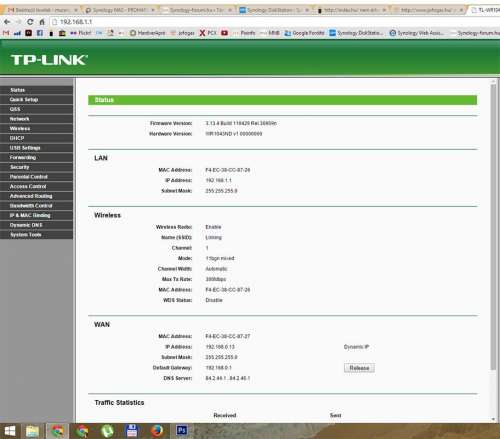Open the second Chrome taskbar icon
Screen dimensions: 500x439
(82, 431)
